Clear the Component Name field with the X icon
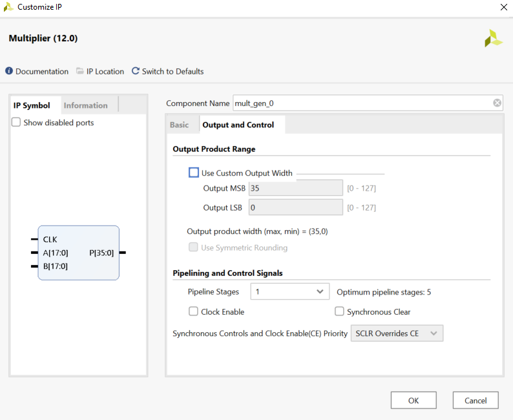The height and width of the screenshot is (420, 513). [497, 103]
